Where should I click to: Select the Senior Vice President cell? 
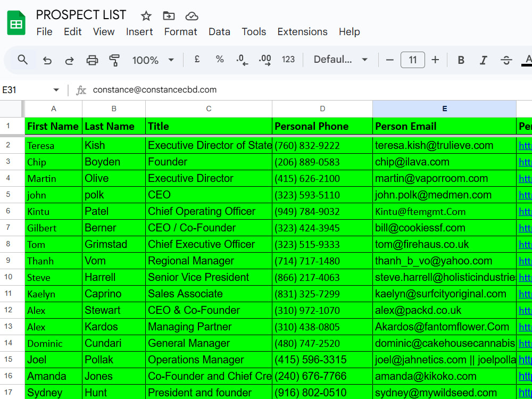(209, 277)
